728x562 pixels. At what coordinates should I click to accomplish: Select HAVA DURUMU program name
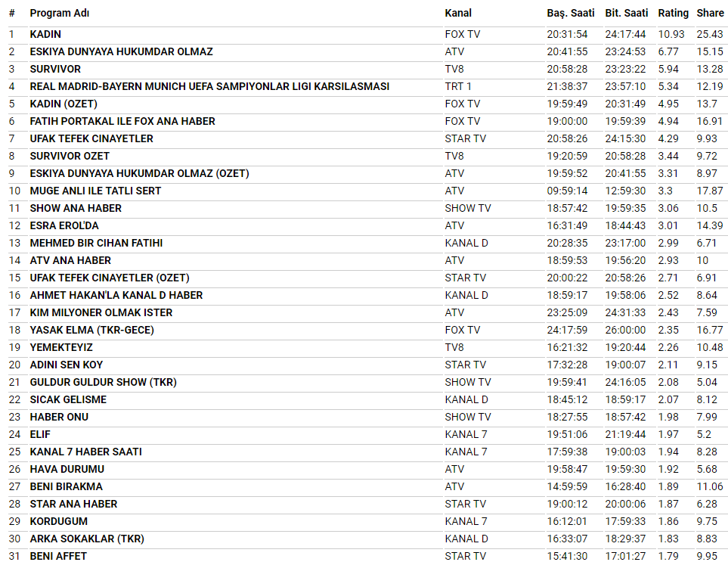point(67,470)
